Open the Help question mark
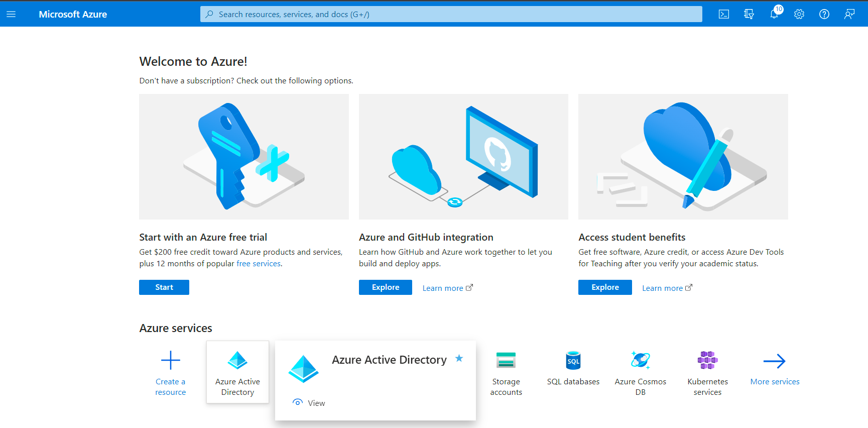868x428 pixels. (824, 14)
